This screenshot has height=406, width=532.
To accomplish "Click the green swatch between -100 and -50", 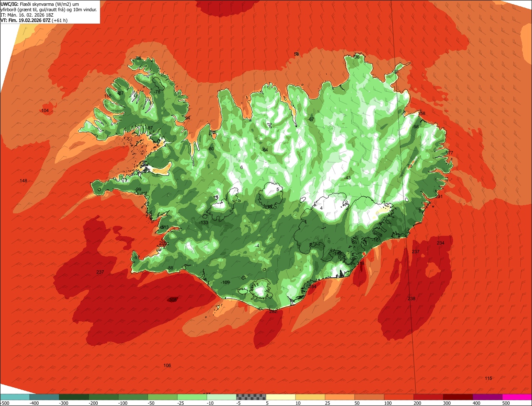I will tap(133, 397).
